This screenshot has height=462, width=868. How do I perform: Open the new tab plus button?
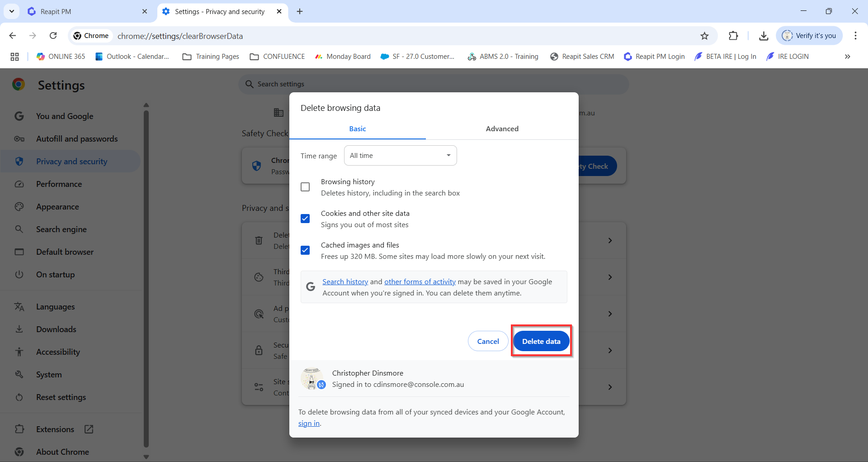click(300, 11)
